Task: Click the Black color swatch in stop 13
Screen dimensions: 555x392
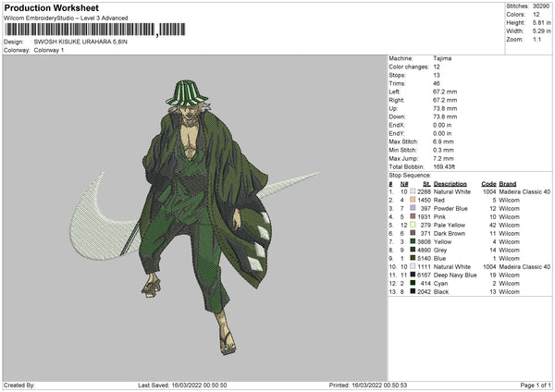Action: point(413,291)
